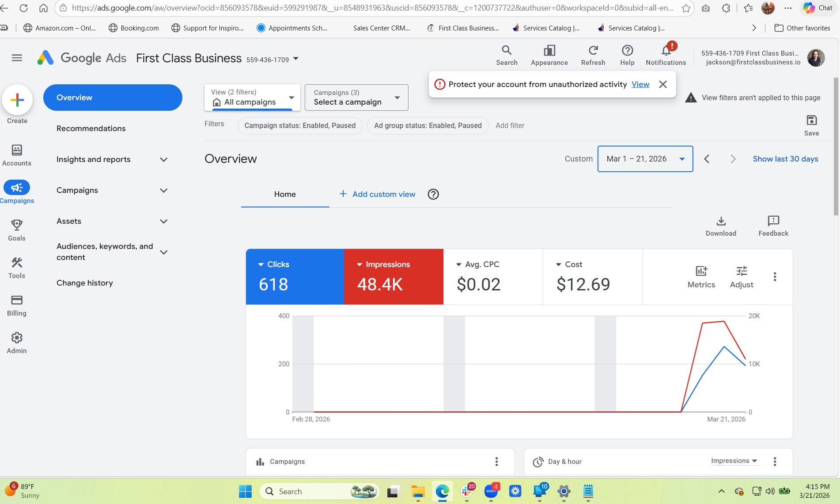Click the Windows taskbar search box

[x=318, y=491]
